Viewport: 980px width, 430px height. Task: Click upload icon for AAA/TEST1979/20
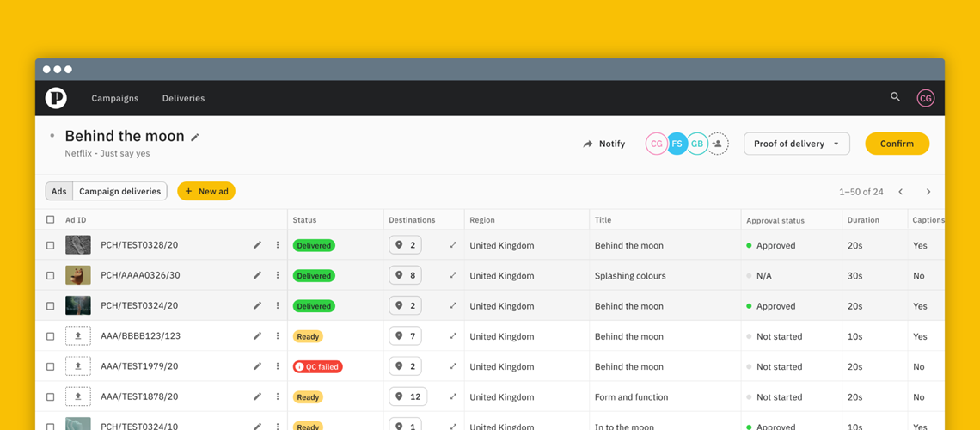(78, 366)
